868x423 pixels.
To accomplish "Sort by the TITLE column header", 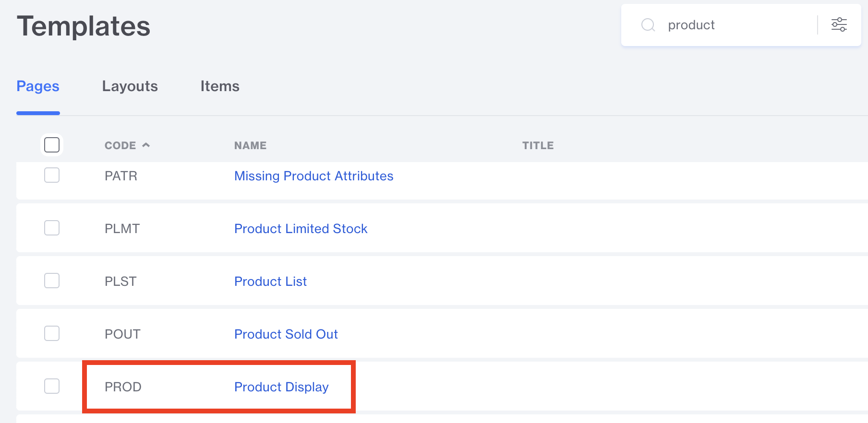I will pos(538,145).
